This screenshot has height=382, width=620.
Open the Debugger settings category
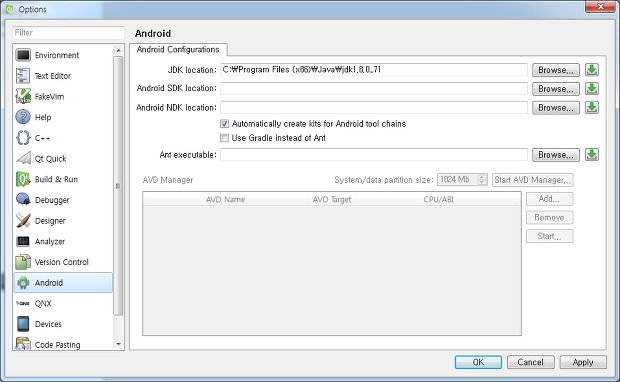coord(63,200)
